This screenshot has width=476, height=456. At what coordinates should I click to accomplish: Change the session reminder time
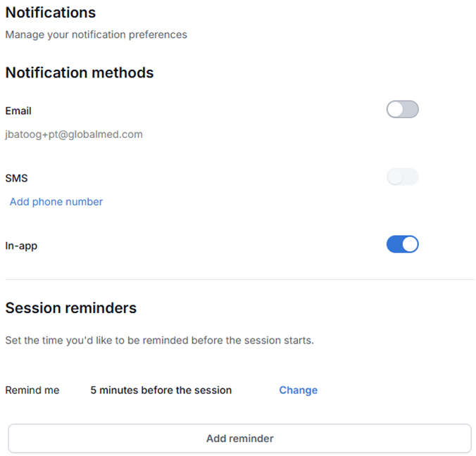click(298, 390)
